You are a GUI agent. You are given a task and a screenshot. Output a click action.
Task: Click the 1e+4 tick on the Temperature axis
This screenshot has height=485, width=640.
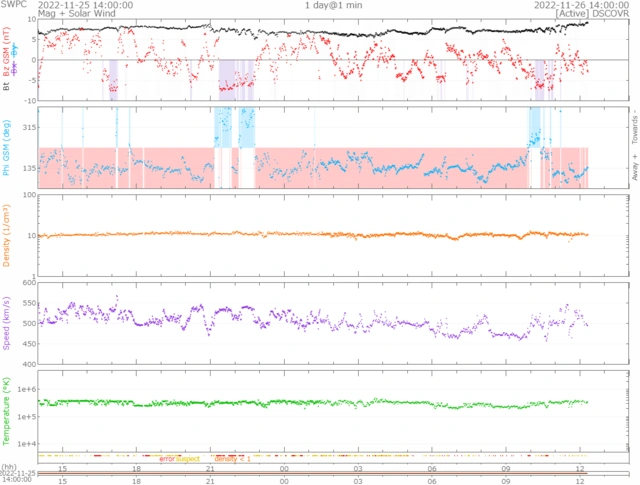[x=27, y=444]
